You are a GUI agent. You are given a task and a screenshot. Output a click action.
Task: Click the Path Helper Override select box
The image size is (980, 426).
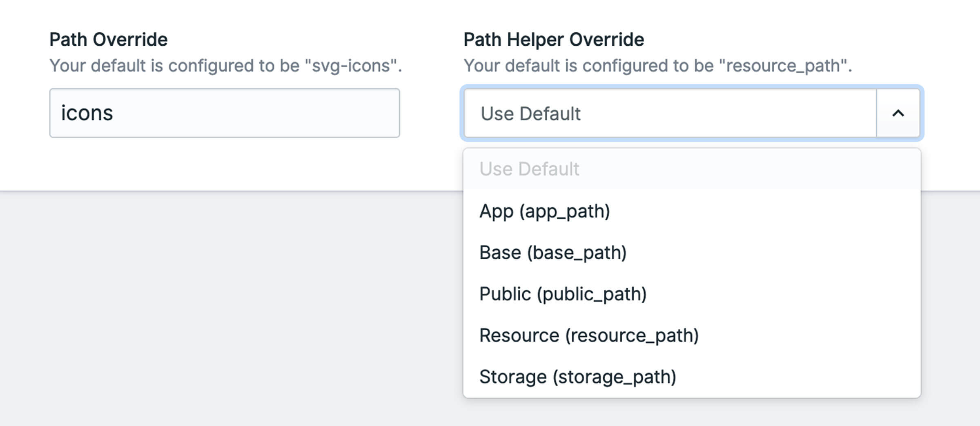click(x=670, y=113)
